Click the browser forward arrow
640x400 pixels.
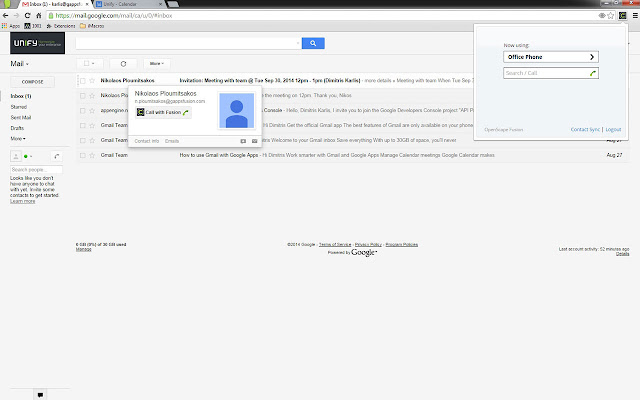16,16
